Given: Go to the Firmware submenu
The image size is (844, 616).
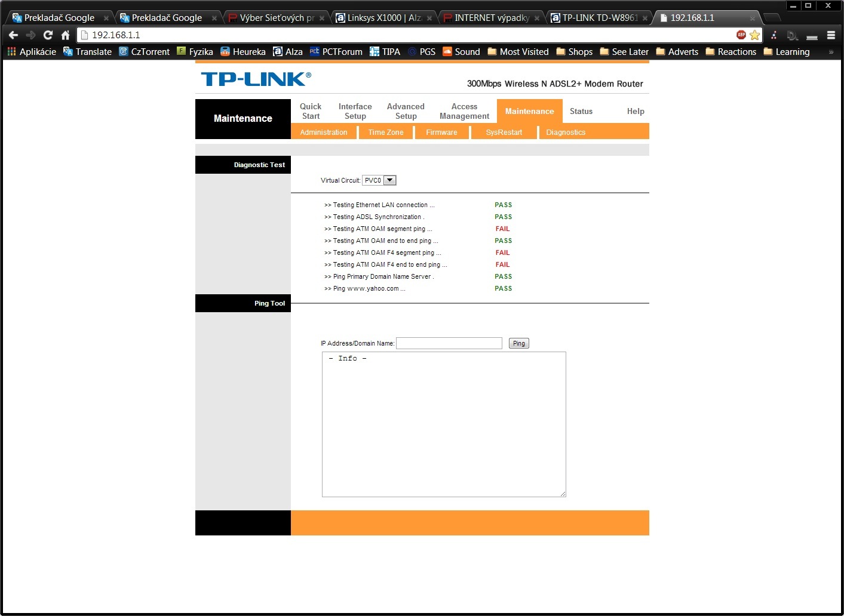Looking at the screenshot, I should click(x=441, y=133).
